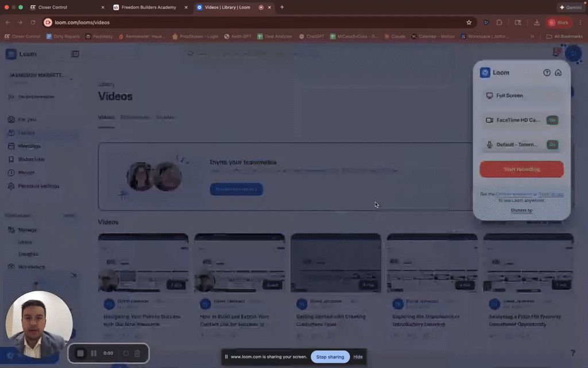Open account avatar at top right
Image resolution: width=588 pixels, height=368 pixels.
pyautogui.click(x=574, y=53)
